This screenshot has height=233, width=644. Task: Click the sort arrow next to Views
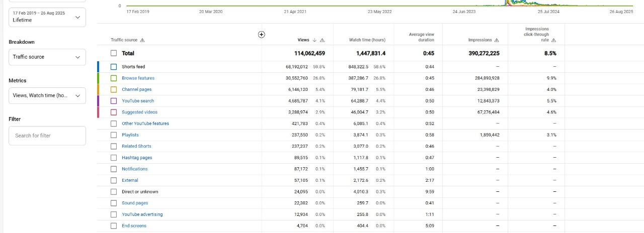[x=315, y=40]
